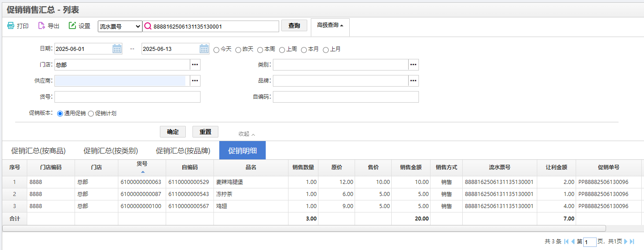
Task: Click the 查询 button
Action: click(x=294, y=26)
